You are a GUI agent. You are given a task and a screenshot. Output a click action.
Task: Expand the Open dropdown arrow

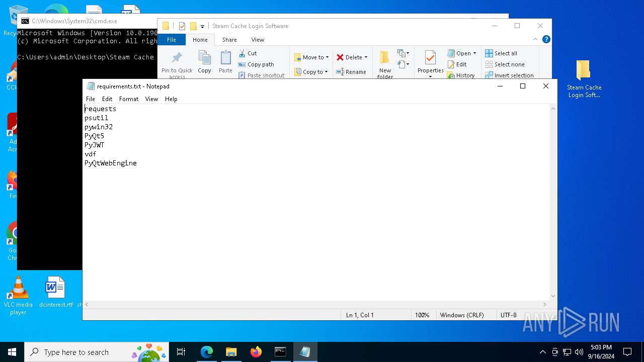point(474,53)
